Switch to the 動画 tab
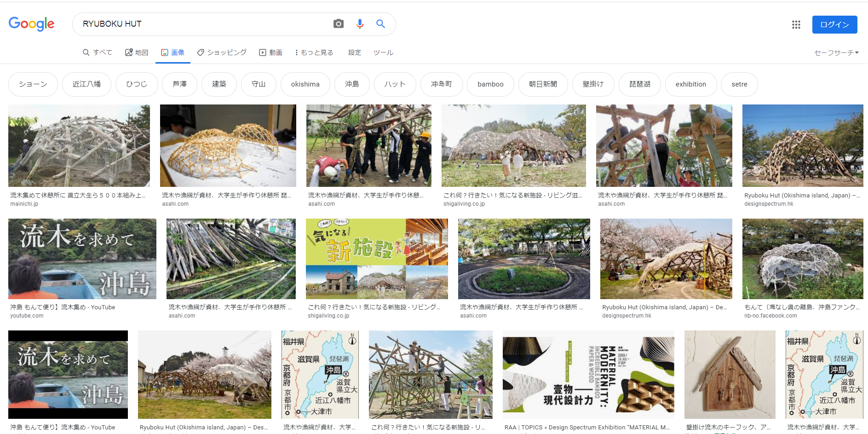 coord(271,52)
